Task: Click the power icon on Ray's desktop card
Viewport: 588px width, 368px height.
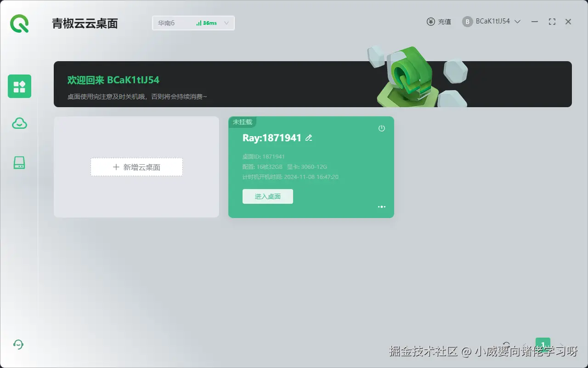Action: pyautogui.click(x=381, y=128)
